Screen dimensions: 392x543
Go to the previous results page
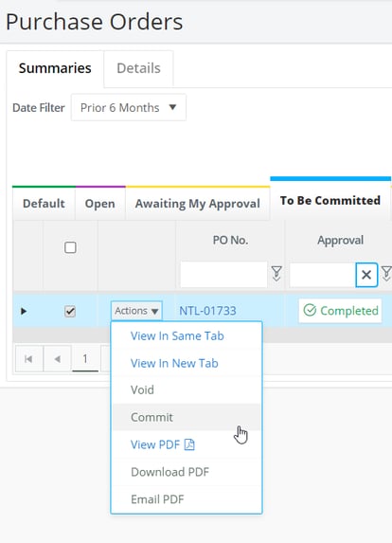point(58,359)
